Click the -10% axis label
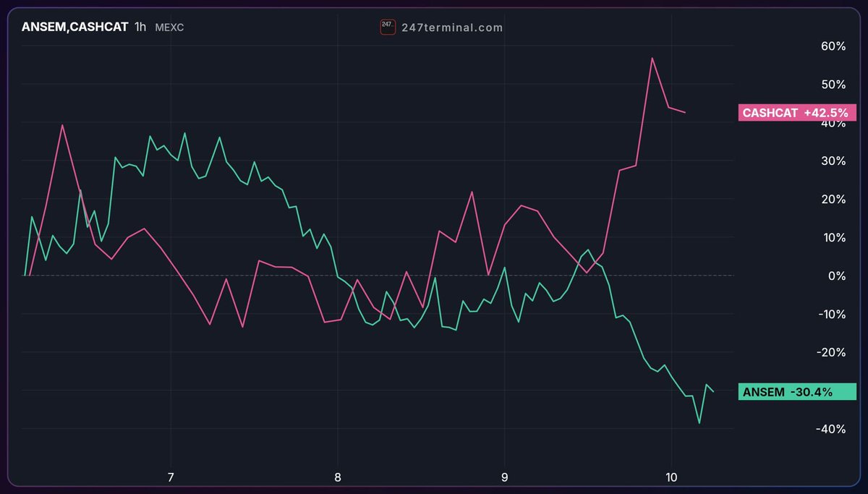 (830, 315)
